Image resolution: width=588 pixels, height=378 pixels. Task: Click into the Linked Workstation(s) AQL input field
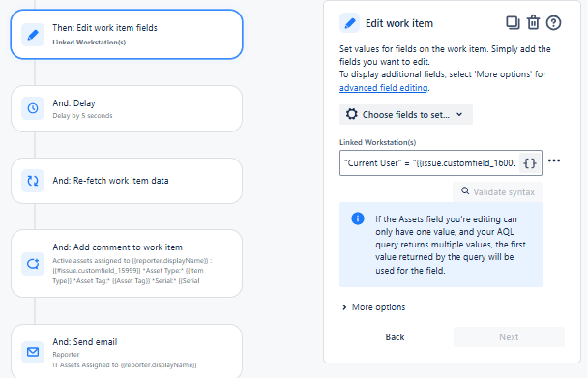[x=429, y=163]
